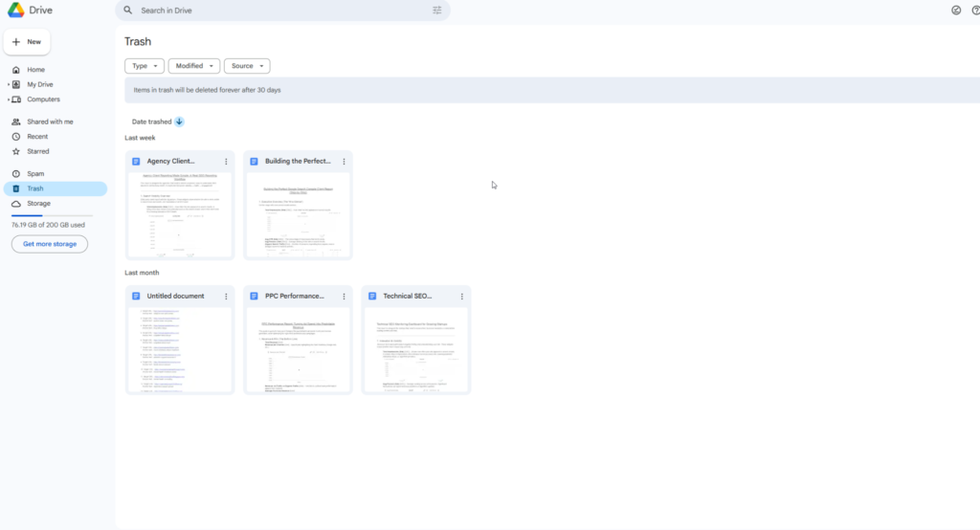Open more actions for Untitled document
The width and height of the screenshot is (980, 530).
[226, 297]
